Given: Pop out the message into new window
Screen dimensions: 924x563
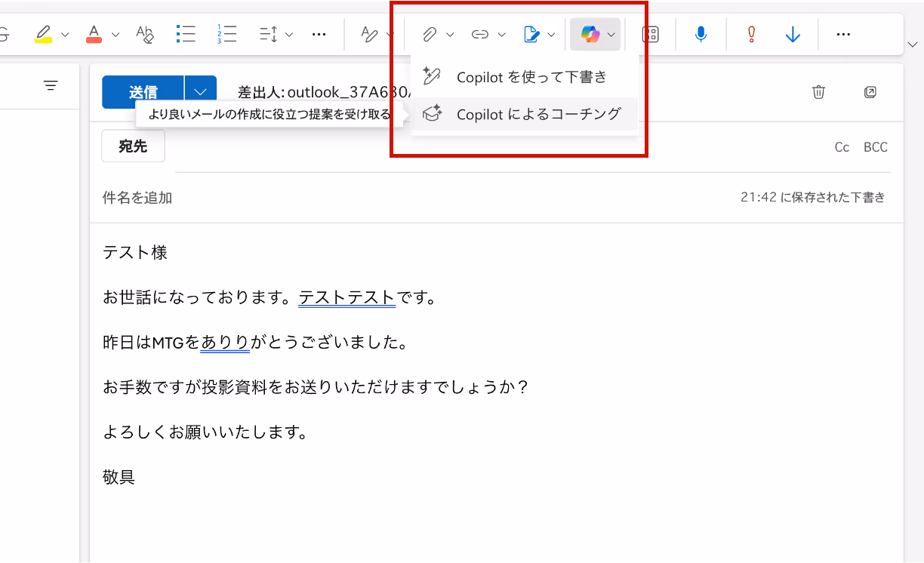Looking at the screenshot, I should pos(870,92).
